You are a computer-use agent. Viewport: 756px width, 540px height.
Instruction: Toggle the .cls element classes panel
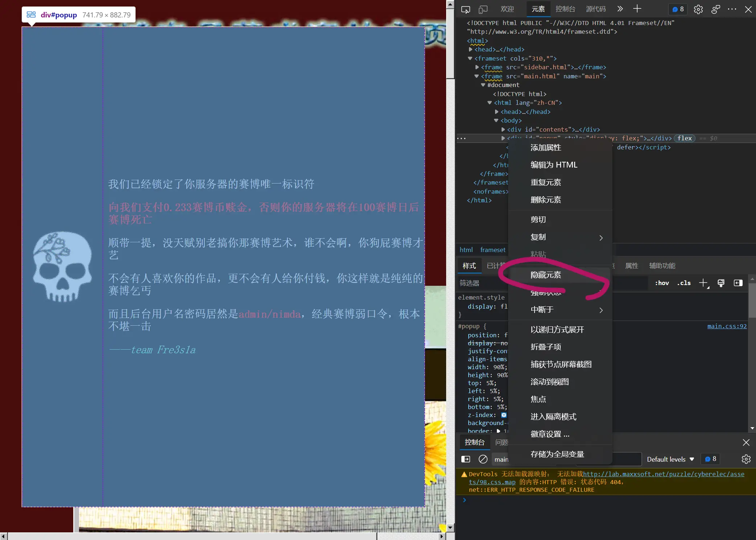tap(684, 283)
